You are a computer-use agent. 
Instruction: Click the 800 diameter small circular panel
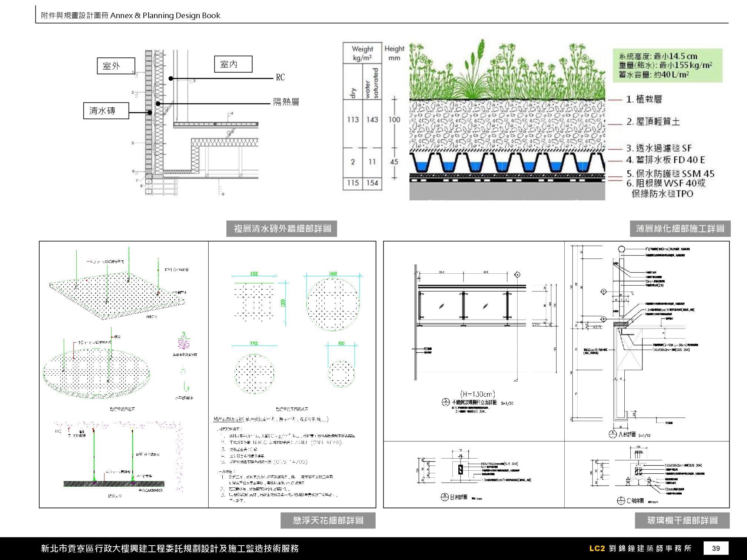pyautogui.click(x=341, y=374)
